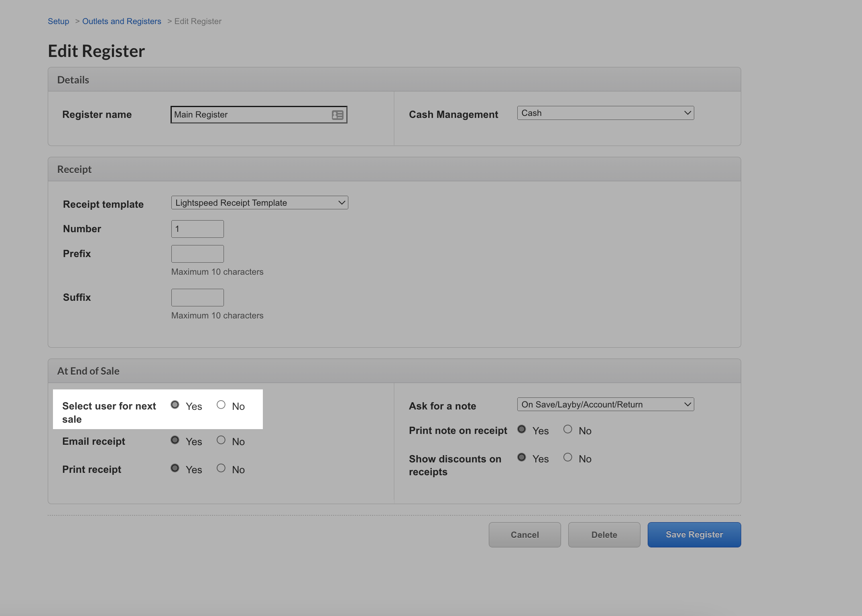Open the Ask for a note dropdown

coord(605,404)
